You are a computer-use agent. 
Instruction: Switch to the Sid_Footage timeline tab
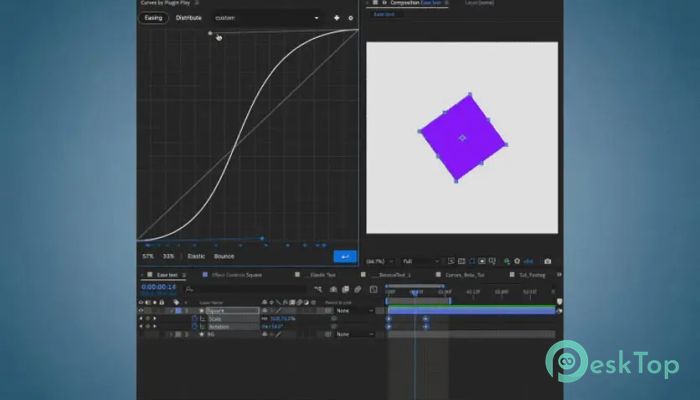pyautogui.click(x=532, y=275)
